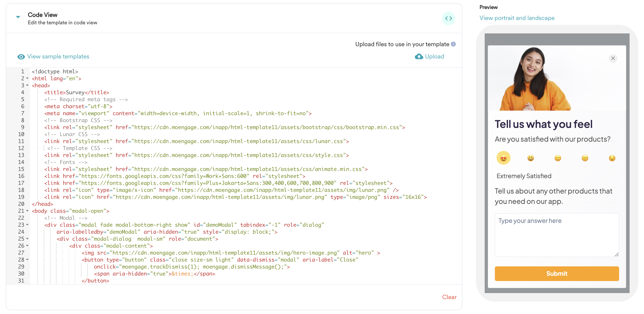Click the textarea resize handle corner
Viewport: 644px width, 314px height.
tap(617, 254)
